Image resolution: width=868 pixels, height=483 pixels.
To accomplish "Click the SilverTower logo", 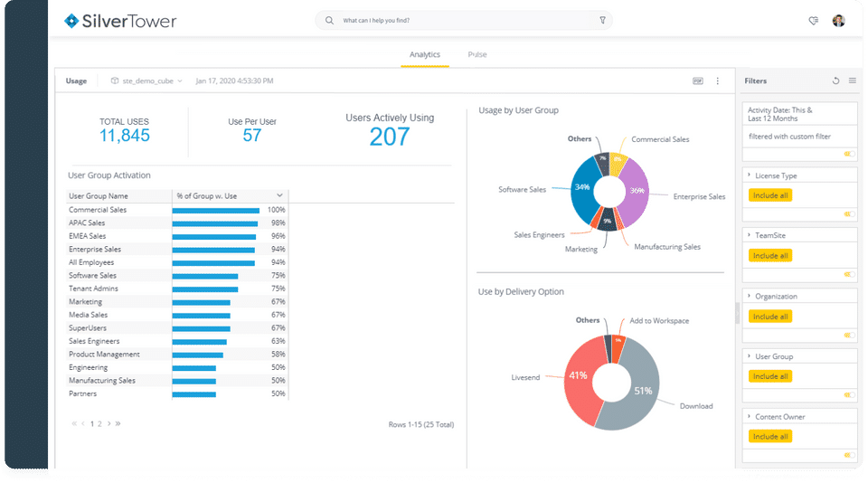I will 120,21.
